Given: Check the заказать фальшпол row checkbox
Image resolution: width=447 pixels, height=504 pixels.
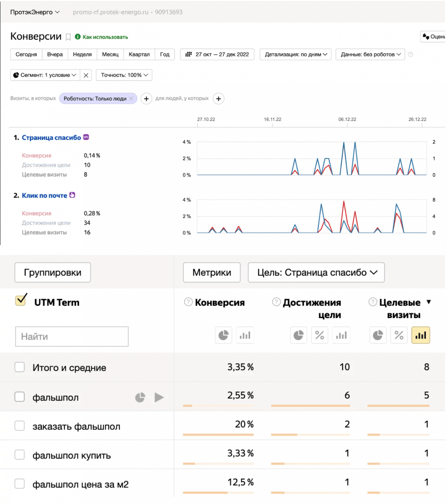Looking at the screenshot, I should tap(20, 426).
